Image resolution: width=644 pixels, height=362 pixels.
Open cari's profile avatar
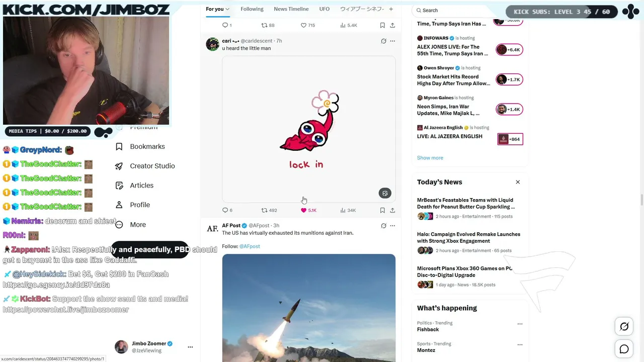point(212,44)
